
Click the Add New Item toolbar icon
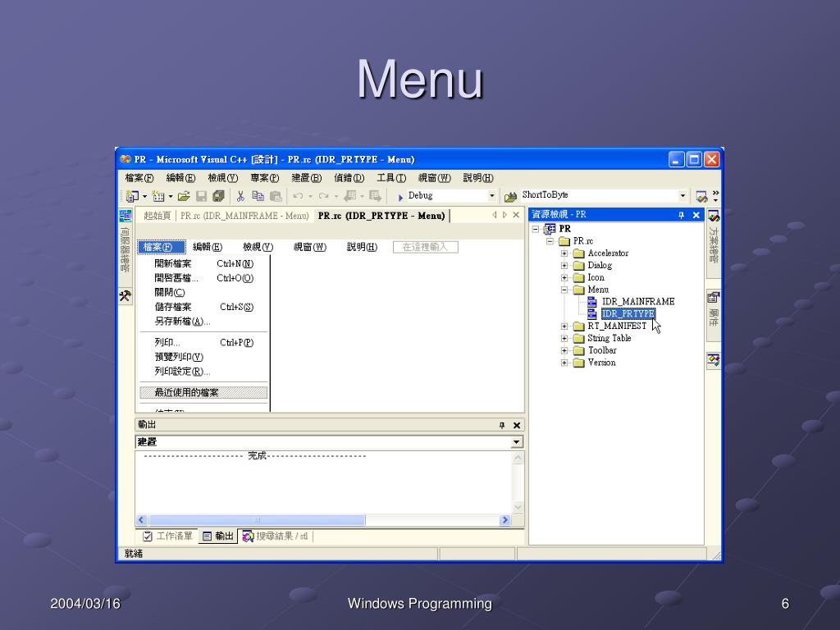click(158, 197)
